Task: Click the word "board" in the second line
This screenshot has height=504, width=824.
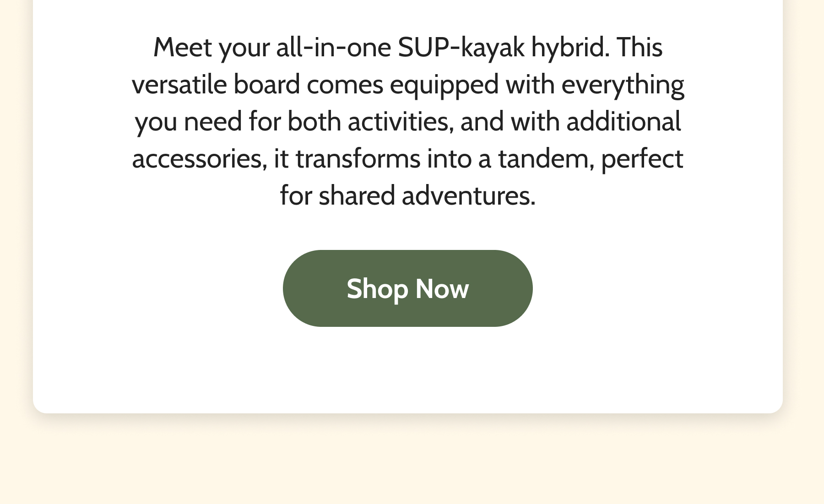Action: (x=266, y=85)
